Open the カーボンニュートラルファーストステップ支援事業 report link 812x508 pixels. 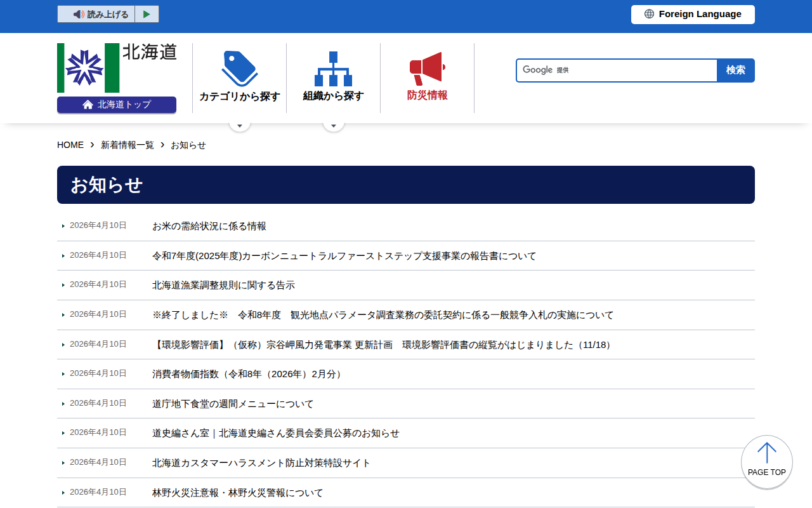tap(344, 256)
